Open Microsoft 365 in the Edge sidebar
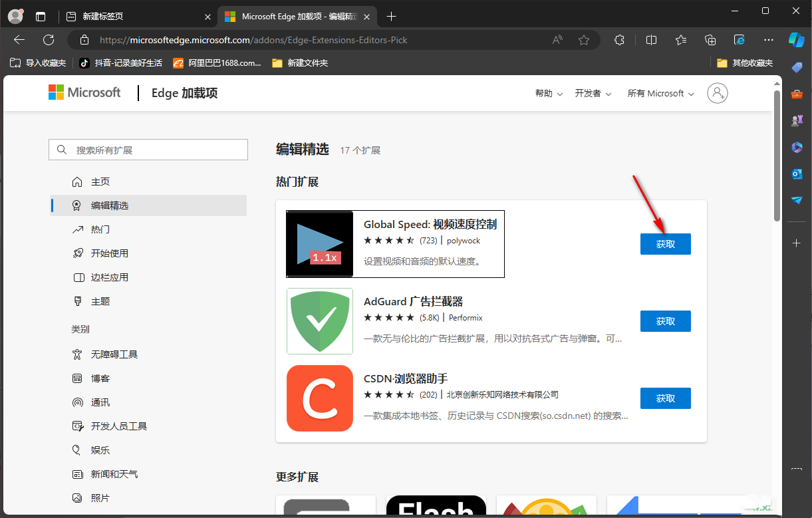The height and width of the screenshot is (518, 812). 797,148
